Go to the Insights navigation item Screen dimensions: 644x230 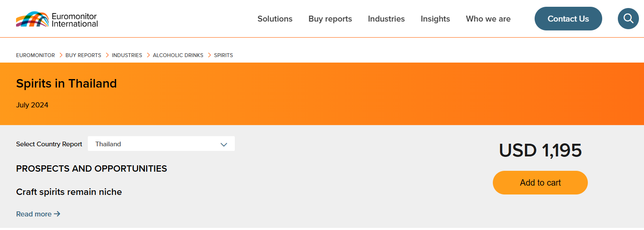tap(435, 19)
